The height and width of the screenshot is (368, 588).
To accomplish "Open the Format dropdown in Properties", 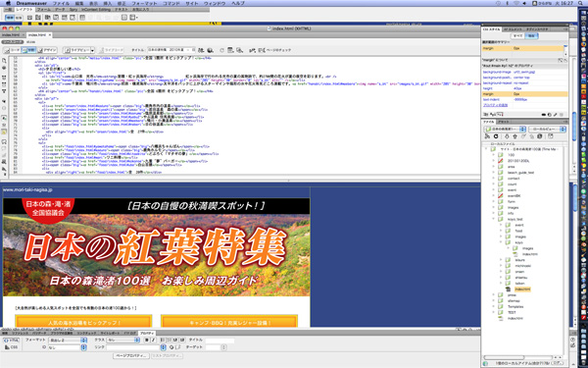I will point(68,340).
